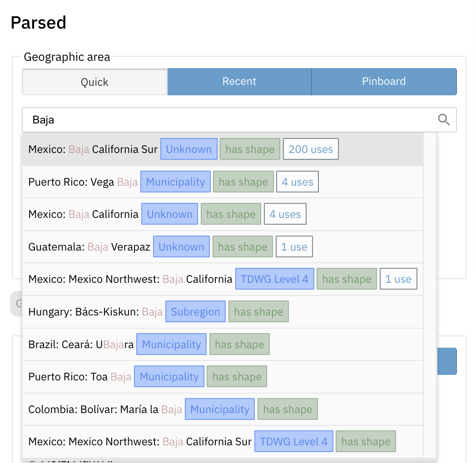
Task: Select the Mexico: Baja California Sur suggestion
Action: pos(93,148)
